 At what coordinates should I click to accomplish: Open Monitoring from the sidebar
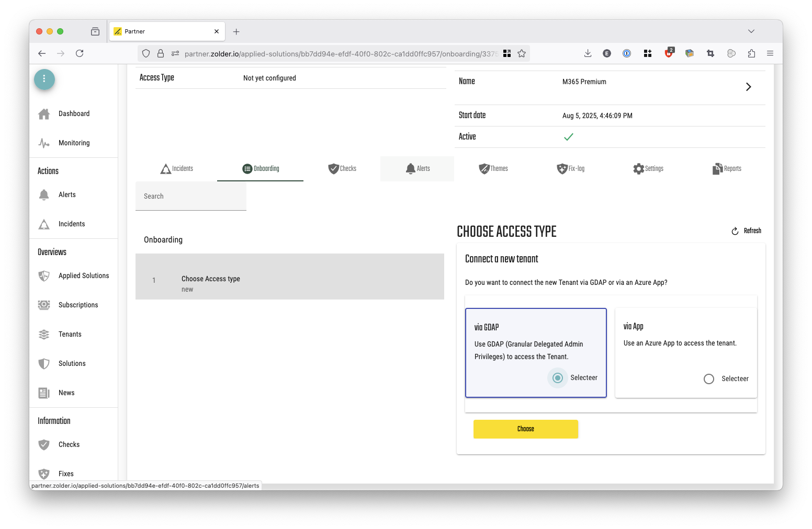[73, 143]
